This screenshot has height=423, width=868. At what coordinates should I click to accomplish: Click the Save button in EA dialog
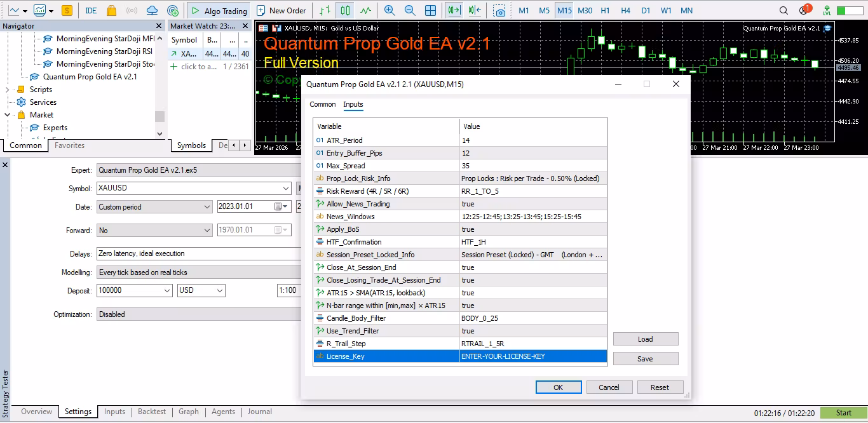646,359
